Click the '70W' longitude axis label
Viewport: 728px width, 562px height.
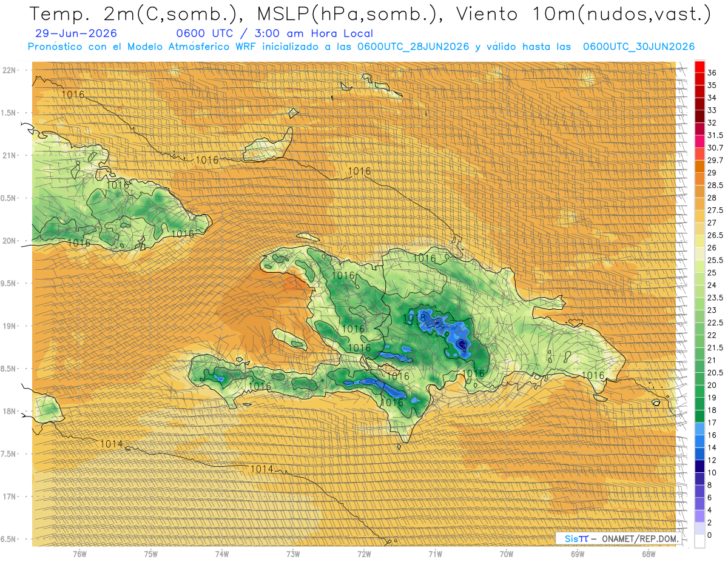(507, 554)
